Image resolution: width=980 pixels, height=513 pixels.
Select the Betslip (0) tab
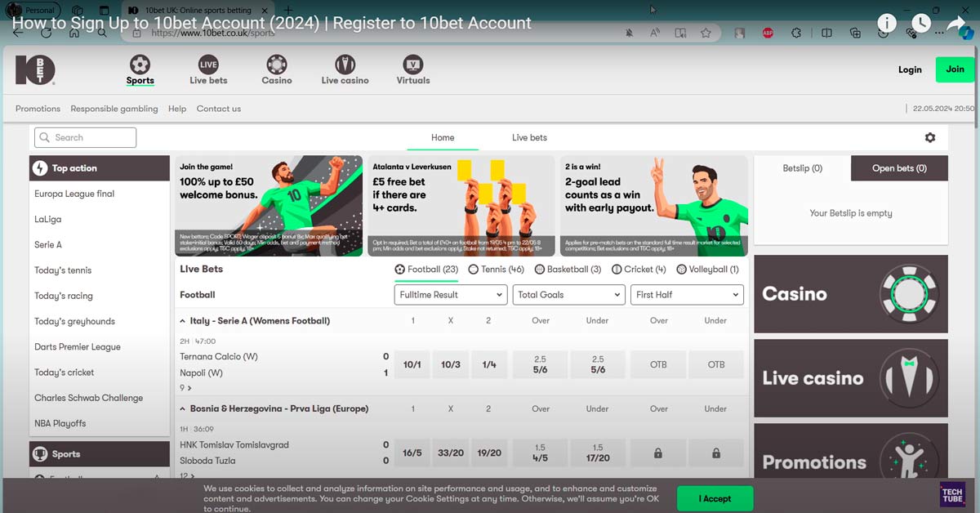click(x=802, y=168)
